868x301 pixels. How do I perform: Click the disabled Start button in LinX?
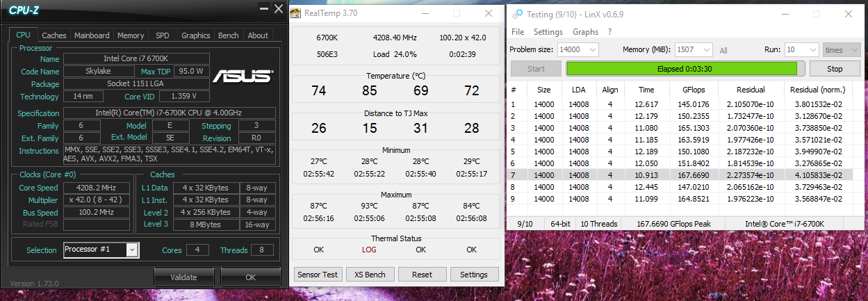point(537,69)
